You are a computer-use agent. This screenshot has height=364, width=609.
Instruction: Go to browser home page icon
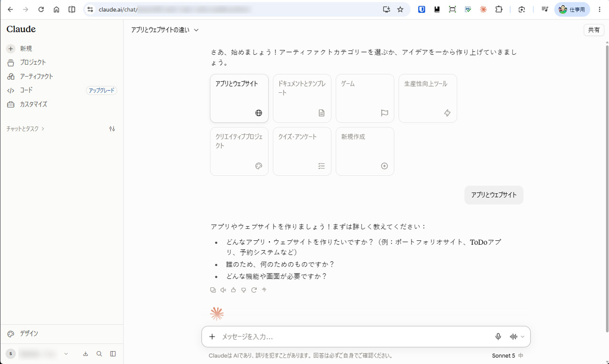pyautogui.click(x=56, y=10)
